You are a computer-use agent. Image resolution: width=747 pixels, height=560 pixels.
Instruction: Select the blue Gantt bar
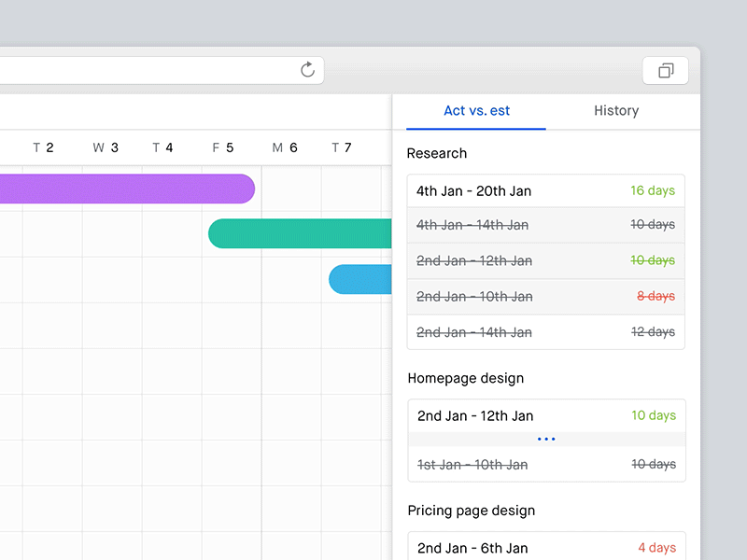tap(364, 279)
